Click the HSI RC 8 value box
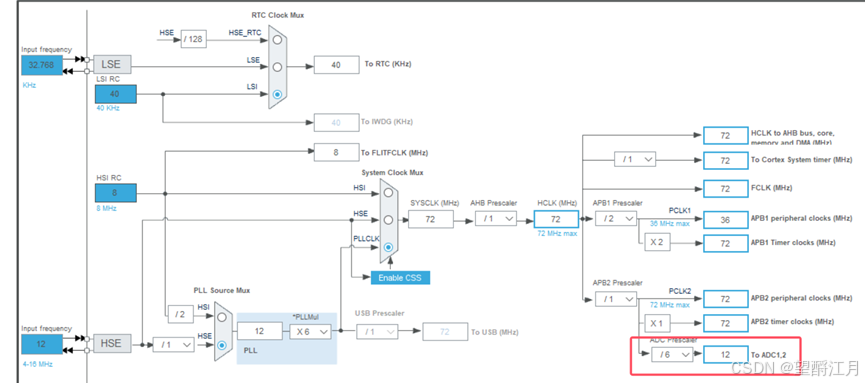The height and width of the screenshot is (383, 865). point(115,193)
